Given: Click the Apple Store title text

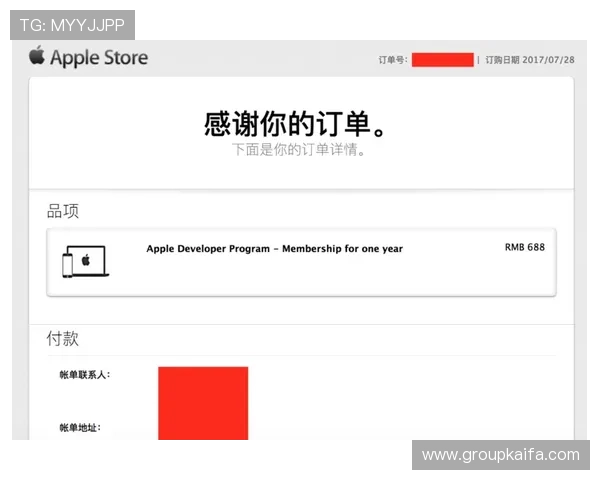Looking at the screenshot, I should coord(99,58).
